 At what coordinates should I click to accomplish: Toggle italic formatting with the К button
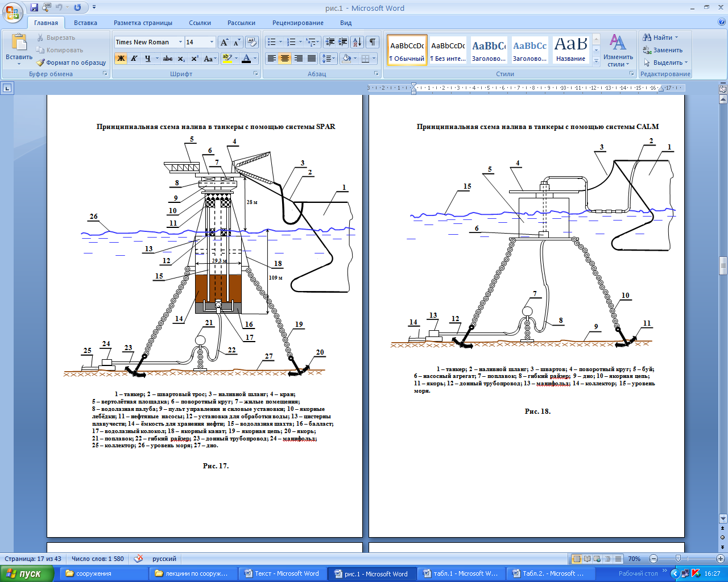click(134, 59)
